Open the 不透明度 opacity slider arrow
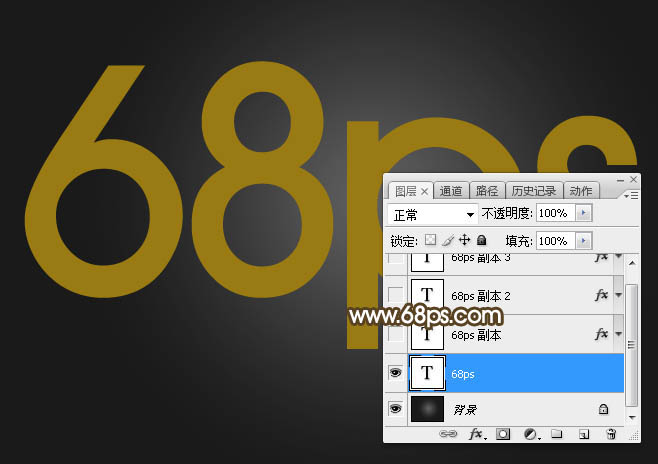This screenshot has width=658, height=464. pos(584,213)
